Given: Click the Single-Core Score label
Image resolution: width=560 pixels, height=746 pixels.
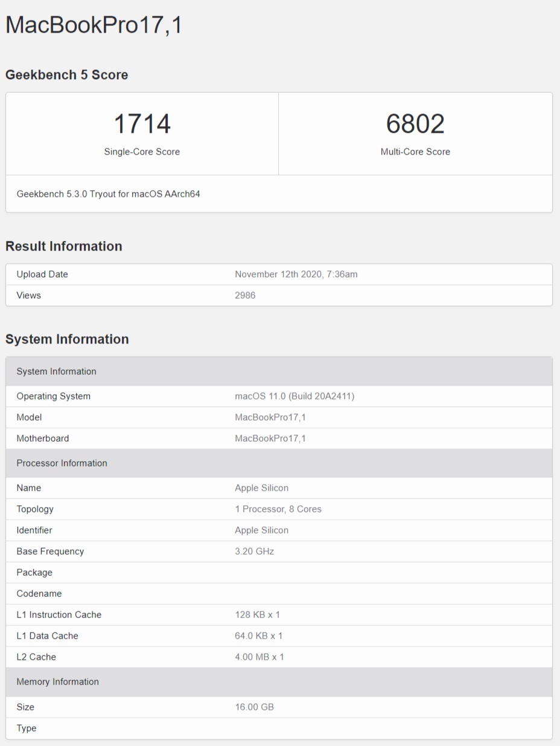Looking at the screenshot, I should pos(142,151).
